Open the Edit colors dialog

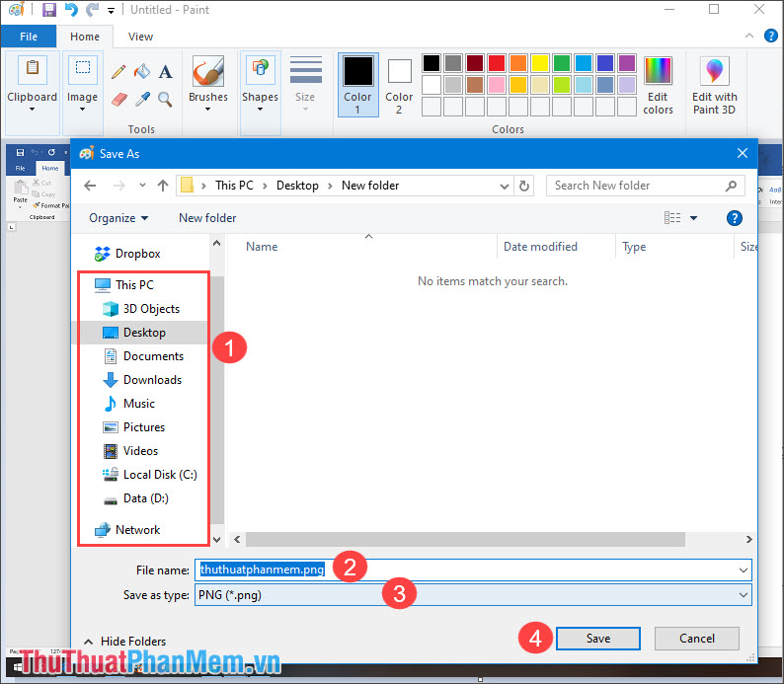[x=658, y=86]
